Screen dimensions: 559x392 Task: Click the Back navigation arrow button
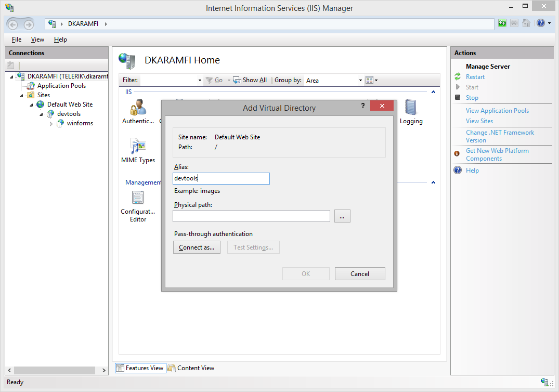14,24
